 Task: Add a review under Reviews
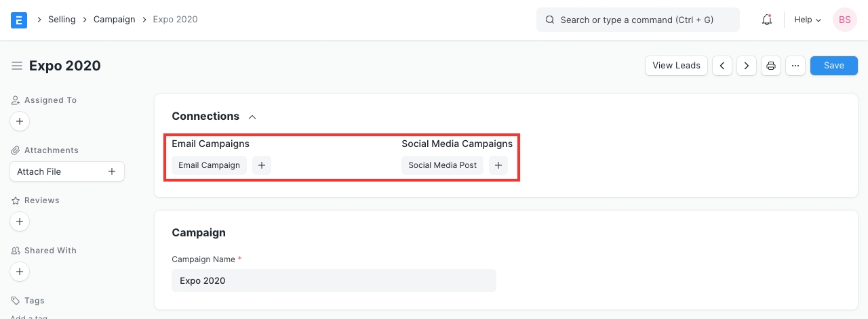pos(20,221)
